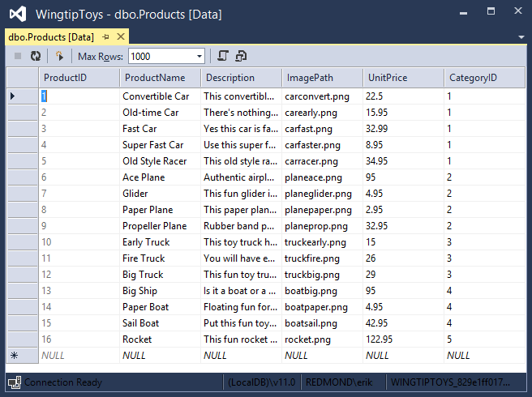
Task: Click the Stop query icon
Action: click(18, 56)
